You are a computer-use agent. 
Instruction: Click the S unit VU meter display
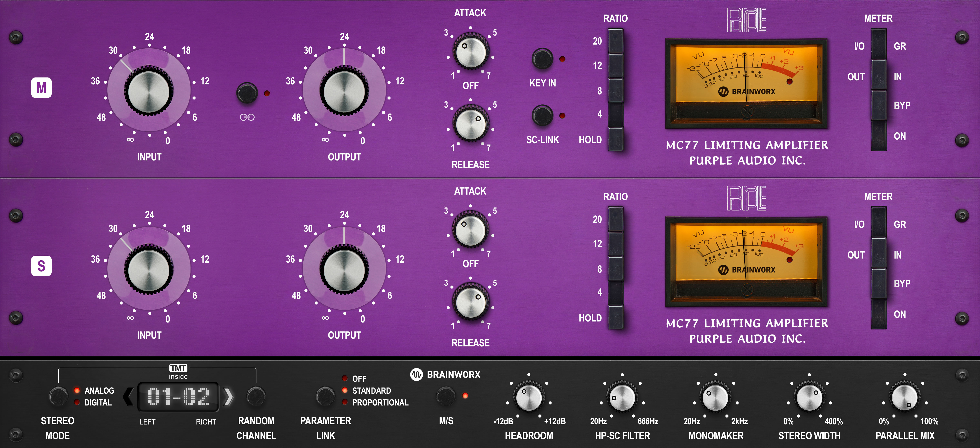[746, 262]
